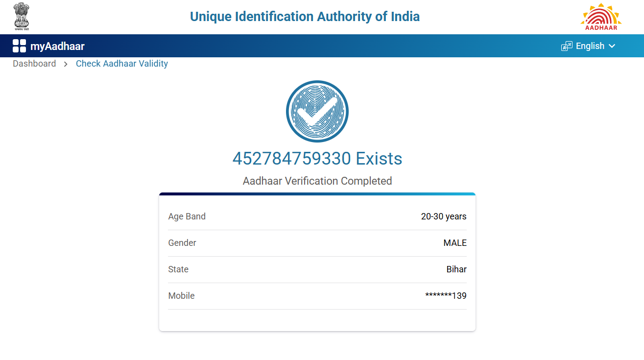Image resolution: width=644 pixels, height=360 pixels.
Task: Click the masked mobile number ending 139
Action: [x=446, y=296]
